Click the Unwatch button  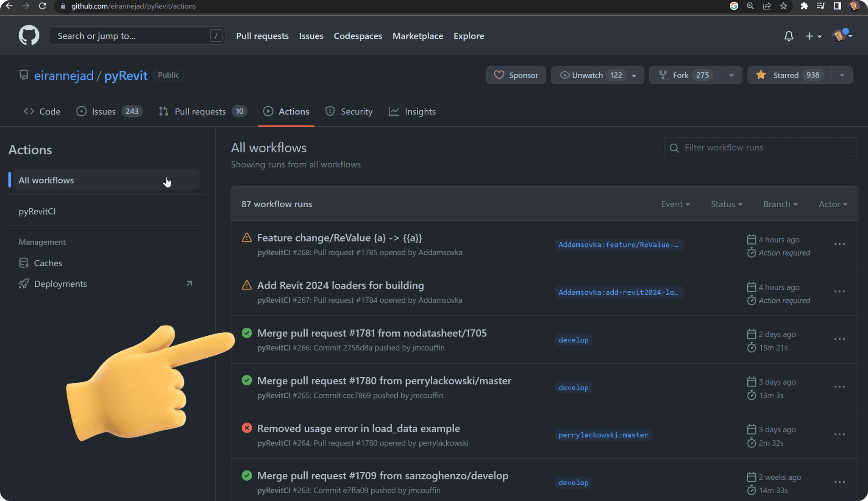tap(587, 75)
